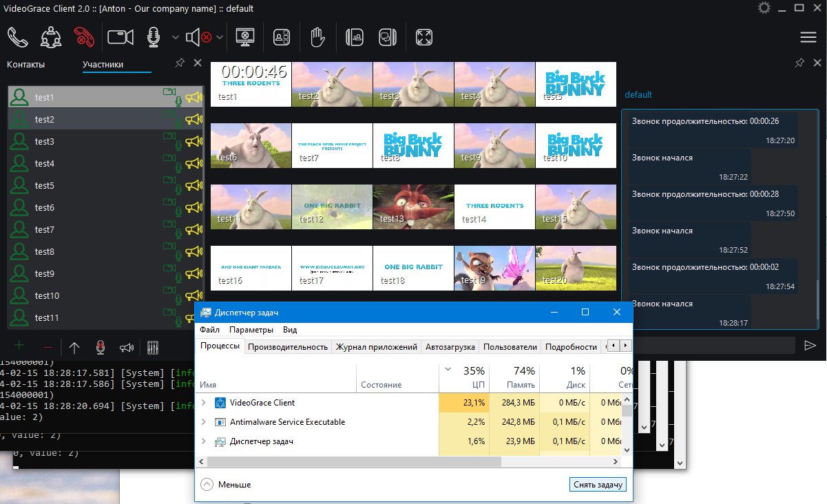Switch to fullscreen with the expand icon
Image resolution: width=827 pixels, height=504 pixels.
[x=424, y=36]
